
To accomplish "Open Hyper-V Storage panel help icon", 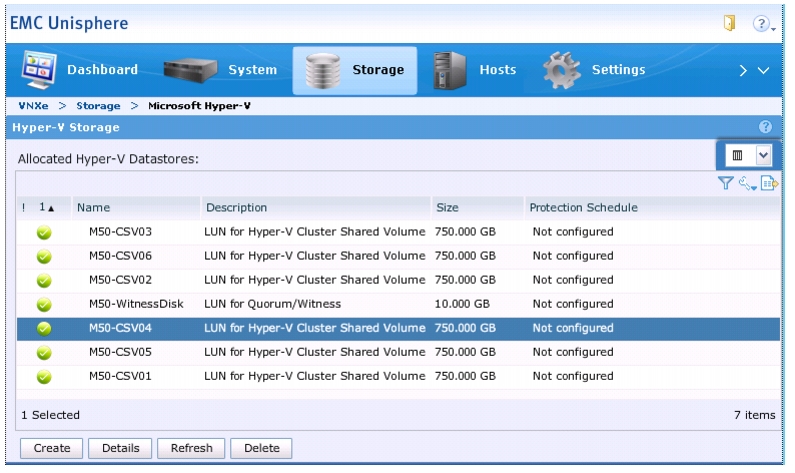I will (765, 127).
